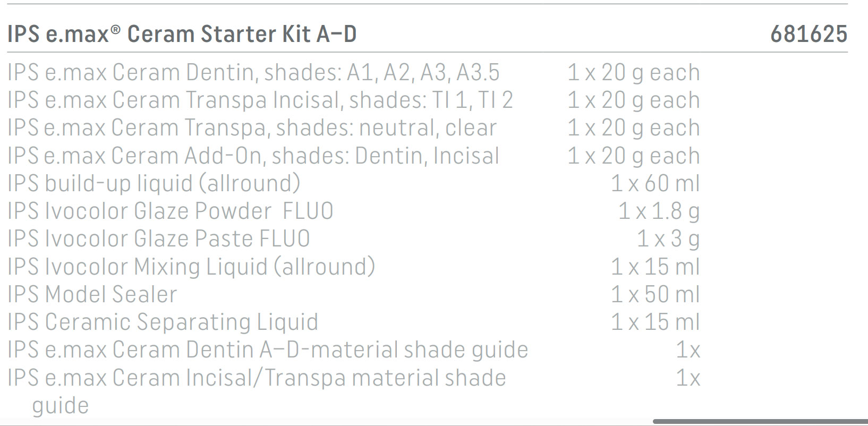The height and width of the screenshot is (426, 868).
Task: Click the 1 x 60 ml quantity
Action: (x=656, y=184)
